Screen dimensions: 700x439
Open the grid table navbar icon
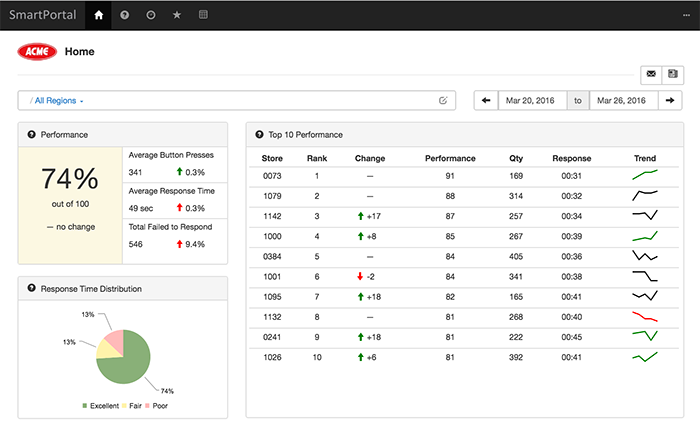pos(203,15)
